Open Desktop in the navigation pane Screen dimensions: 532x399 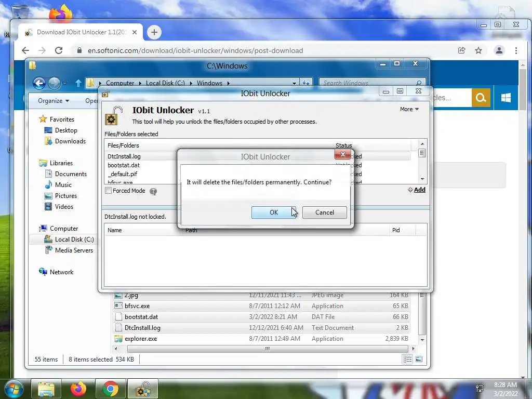[66, 130]
